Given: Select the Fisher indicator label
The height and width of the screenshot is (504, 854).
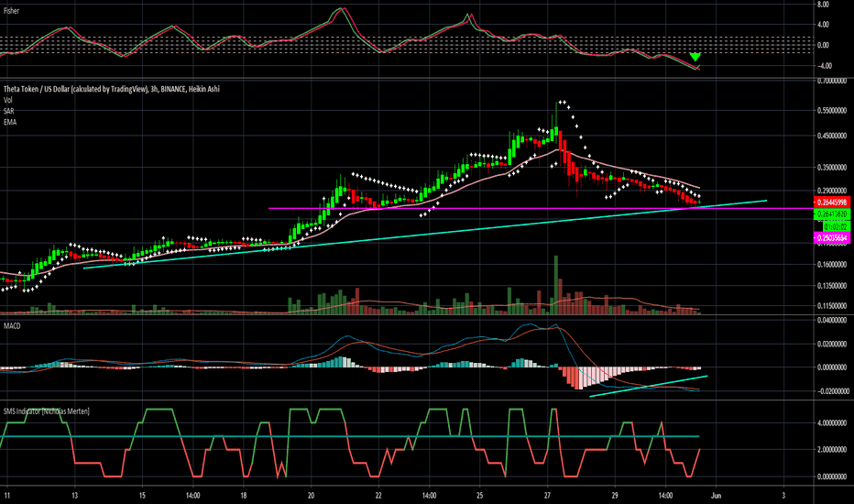Looking at the screenshot, I should (x=11, y=11).
